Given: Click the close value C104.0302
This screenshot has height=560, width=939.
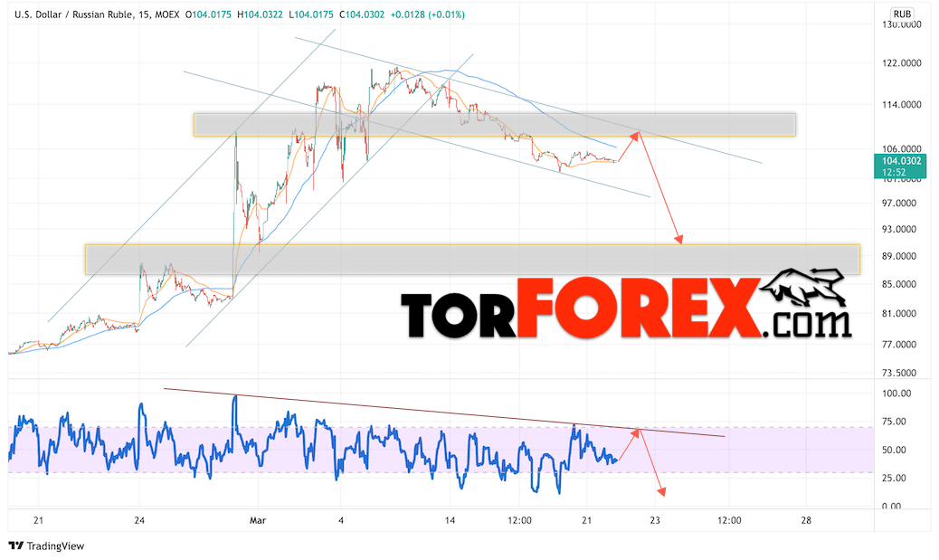Looking at the screenshot, I should coord(362,14).
